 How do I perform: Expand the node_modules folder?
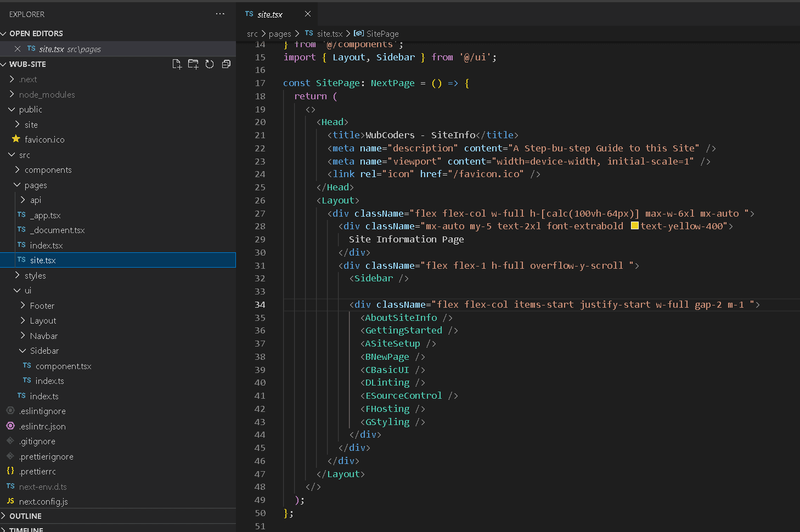pos(47,94)
